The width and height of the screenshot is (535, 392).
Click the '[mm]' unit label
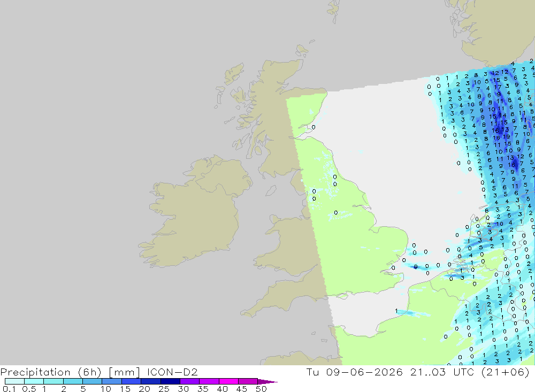coord(124,372)
